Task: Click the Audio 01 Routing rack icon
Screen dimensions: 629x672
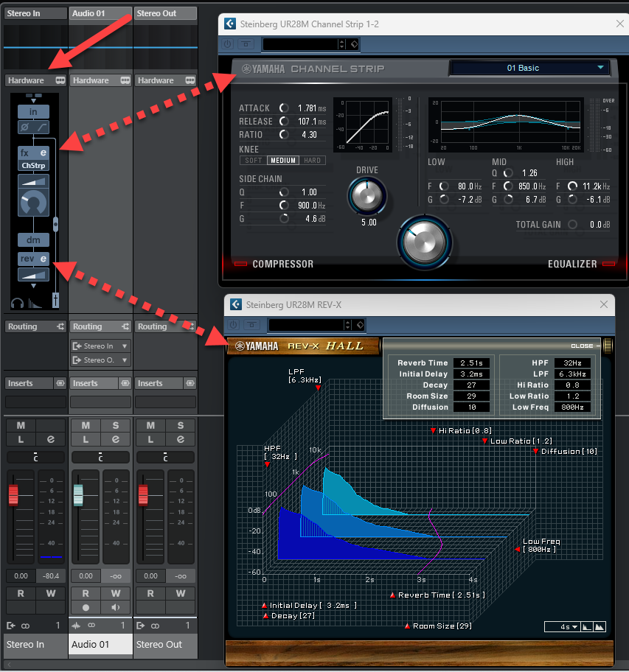Action: tap(125, 326)
